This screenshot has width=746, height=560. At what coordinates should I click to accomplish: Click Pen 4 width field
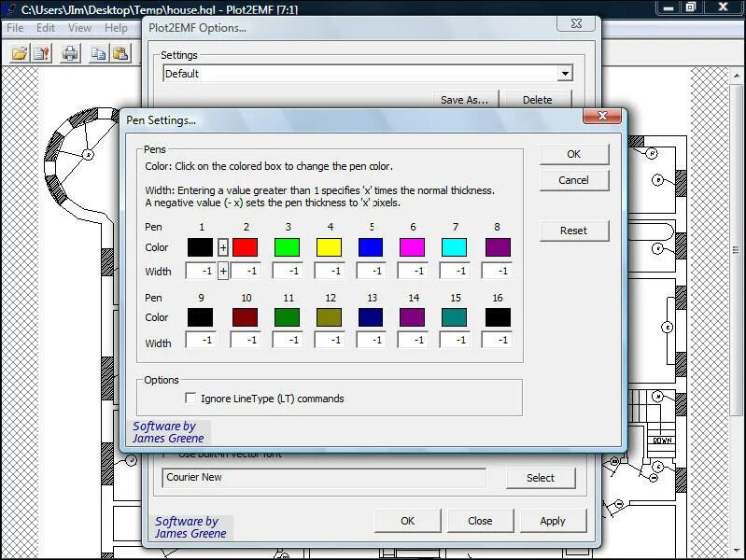click(330, 271)
